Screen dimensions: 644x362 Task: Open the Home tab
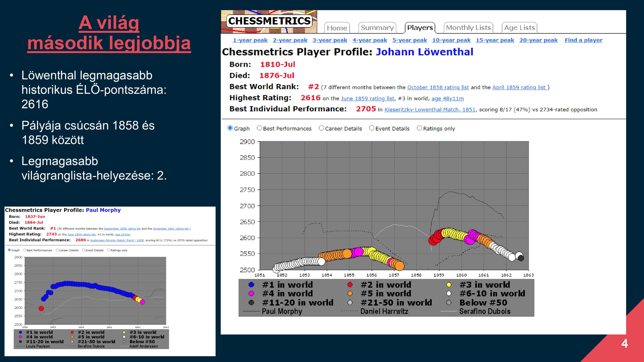coord(337,28)
